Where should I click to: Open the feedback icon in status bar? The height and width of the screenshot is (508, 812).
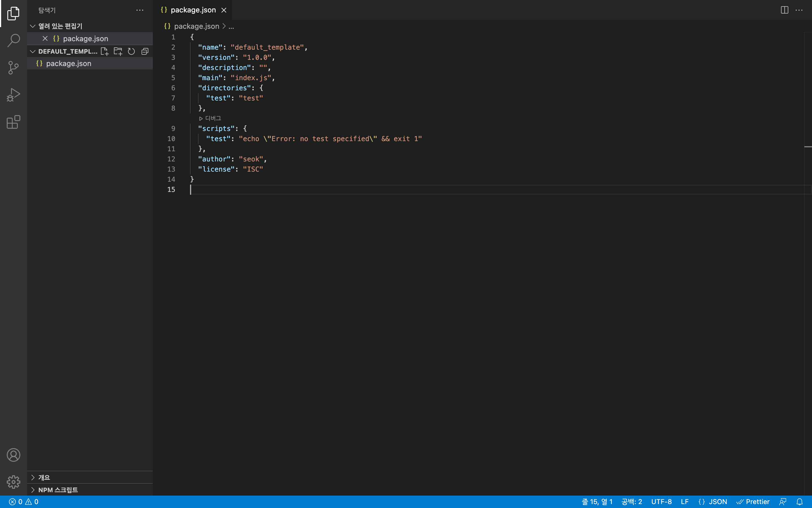pyautogui.click(x=783, y=502)
